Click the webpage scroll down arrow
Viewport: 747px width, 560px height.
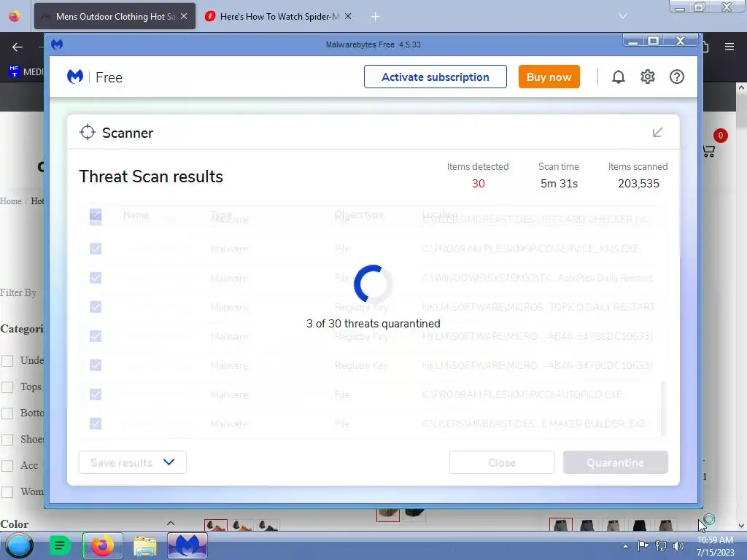click(x=741, y=526)
